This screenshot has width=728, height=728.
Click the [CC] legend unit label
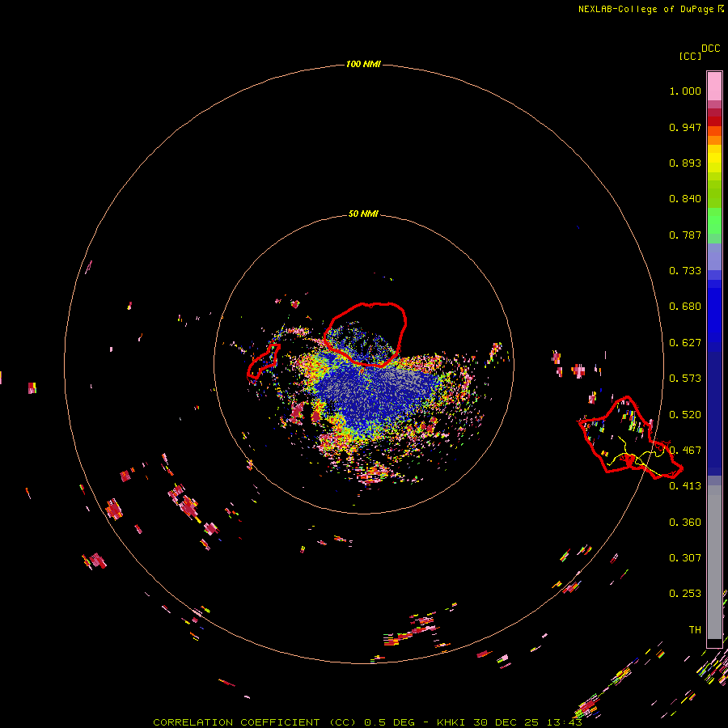coord(690,56)
